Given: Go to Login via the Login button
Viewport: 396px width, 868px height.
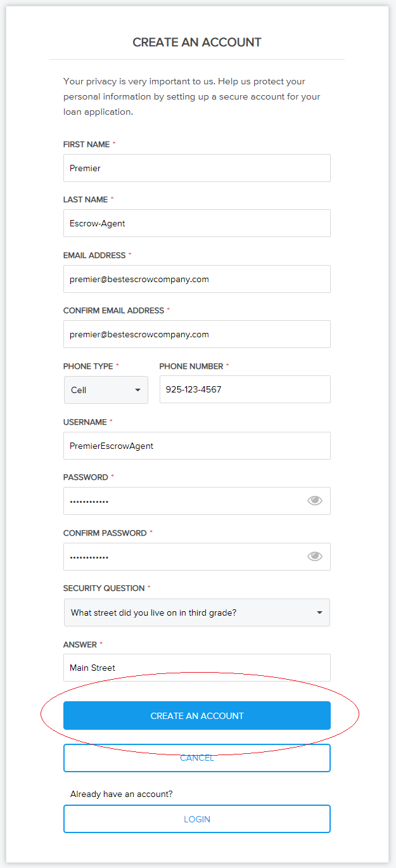Looking at the screenshot, I should click(x=197, y=819).
